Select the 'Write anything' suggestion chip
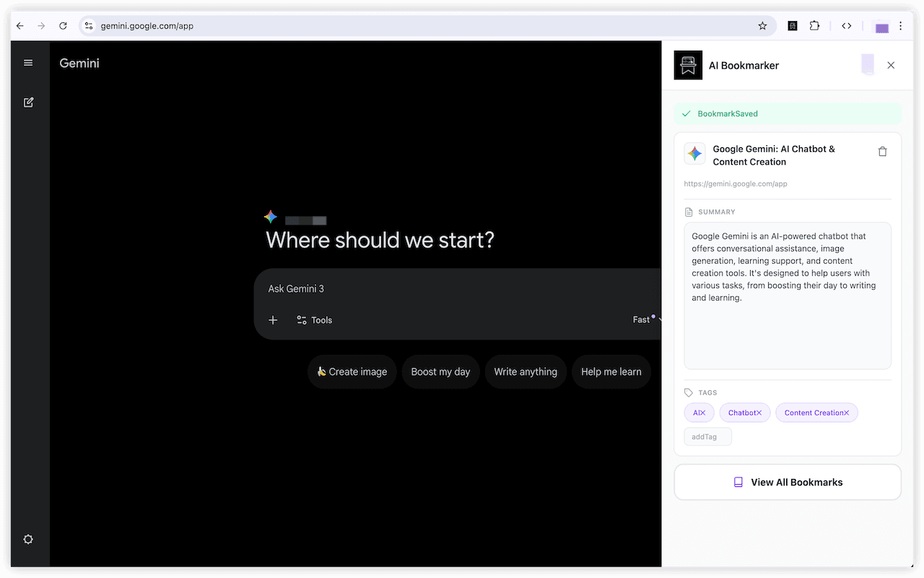The width and height of the screenshot is (924, 578). pos(526,371)
